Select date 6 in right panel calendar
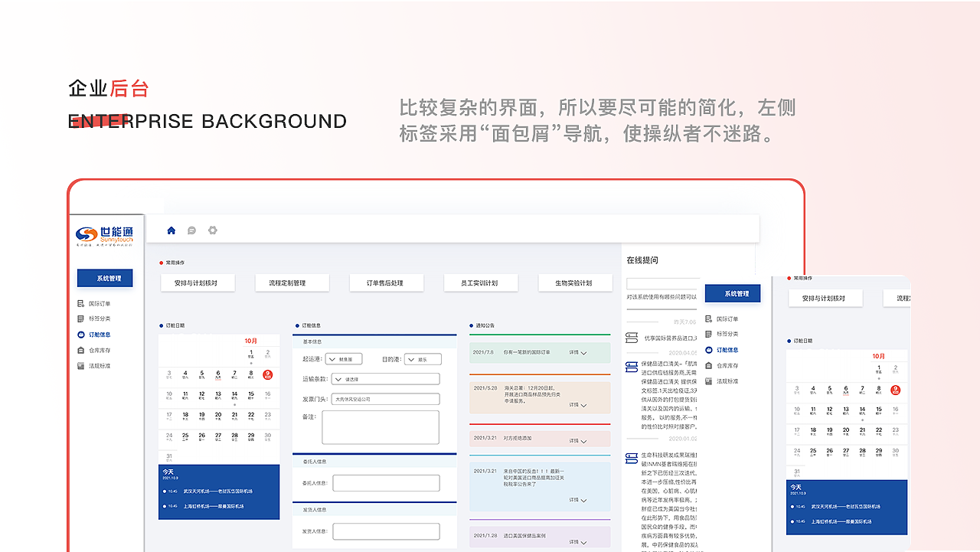 click(846, 390)
